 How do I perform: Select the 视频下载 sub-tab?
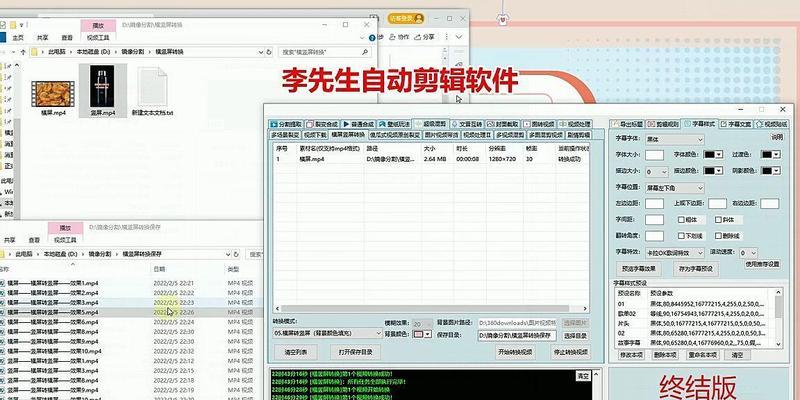coord(315,135)
